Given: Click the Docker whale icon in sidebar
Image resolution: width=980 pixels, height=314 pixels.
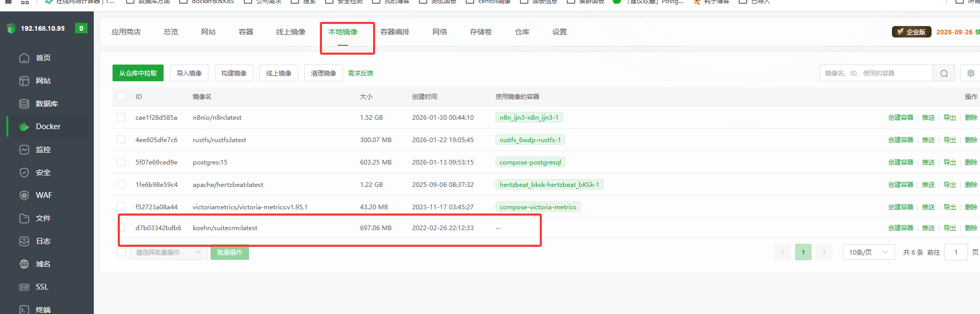Looking at the screenshot, I should (24, 127).
